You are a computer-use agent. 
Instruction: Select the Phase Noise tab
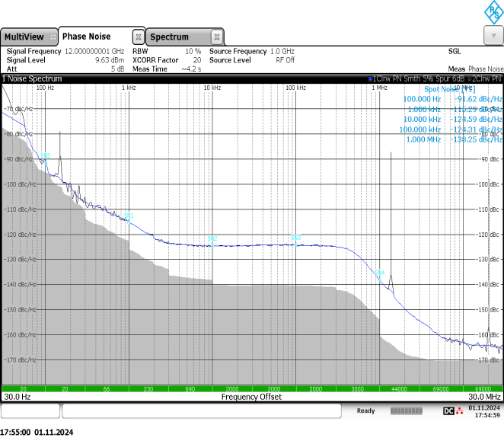[86, 37]
